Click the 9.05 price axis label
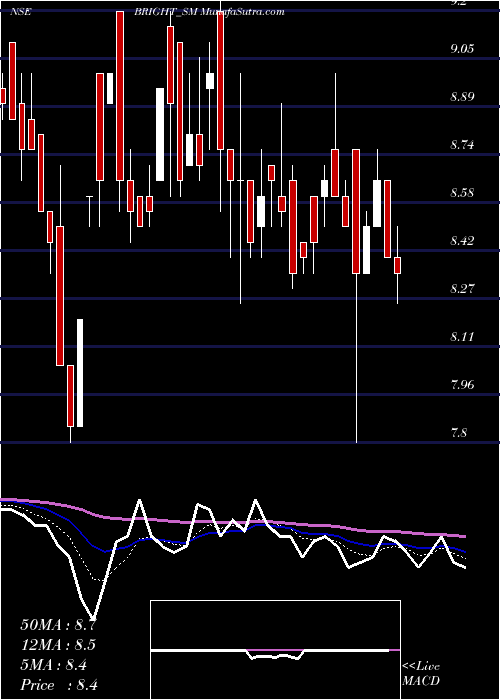Screen dimensions: 500x700 pos(462,49)
